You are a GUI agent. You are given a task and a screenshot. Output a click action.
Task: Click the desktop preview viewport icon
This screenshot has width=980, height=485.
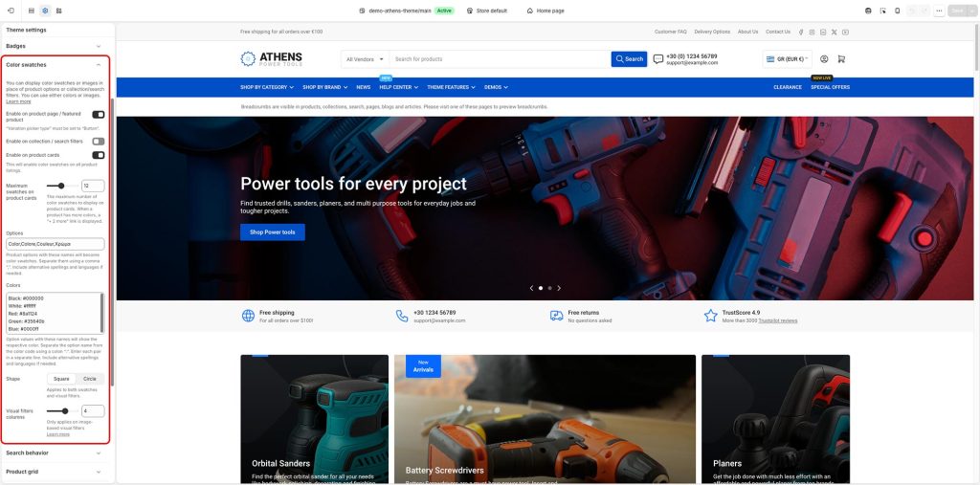[x=868, y=11]
